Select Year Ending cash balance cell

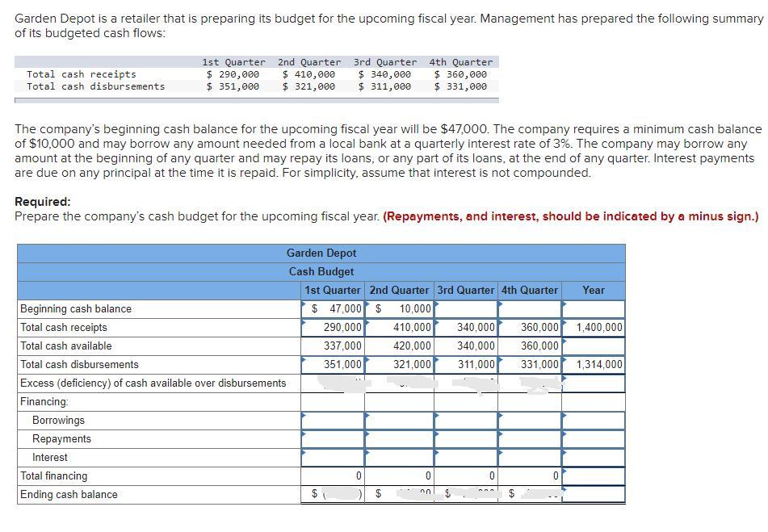click(x=593, y=494)
